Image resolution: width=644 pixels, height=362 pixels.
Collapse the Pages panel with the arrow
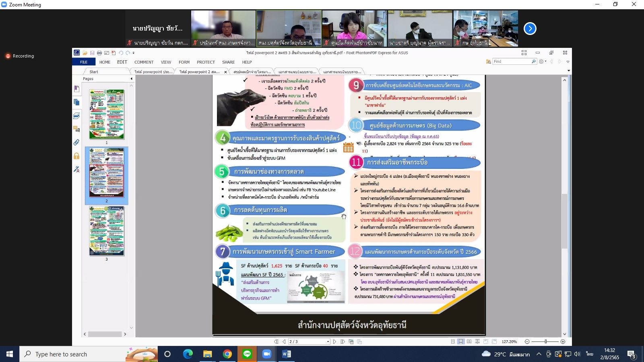tap(131, 79)
